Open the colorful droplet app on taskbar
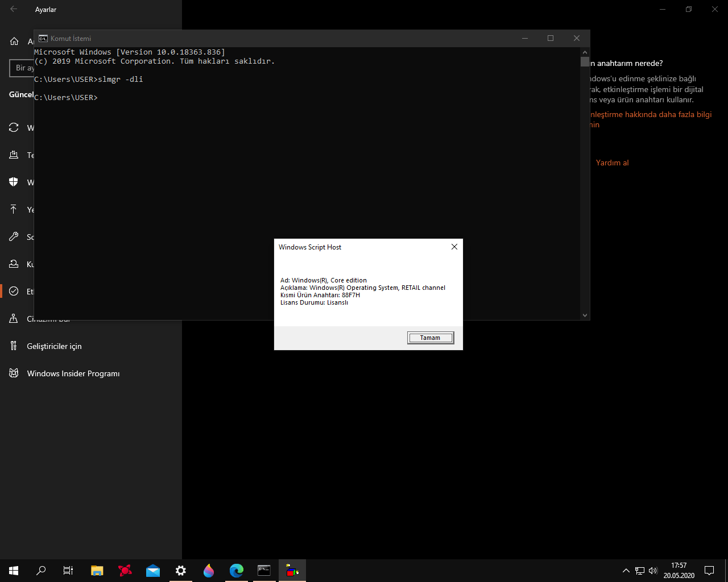The height and width of the screenshot is (582, 728). point(209,571)
